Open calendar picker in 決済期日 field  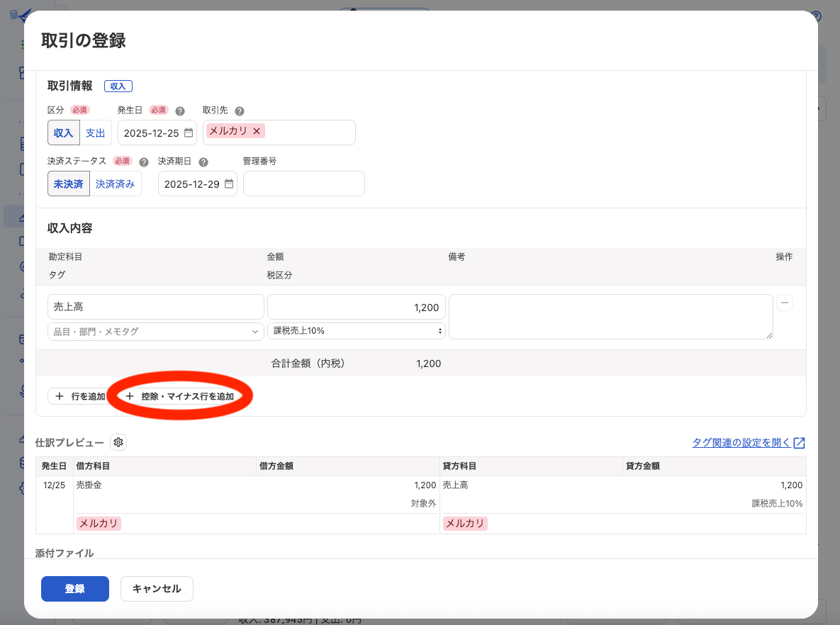click(x=228, y=184)
